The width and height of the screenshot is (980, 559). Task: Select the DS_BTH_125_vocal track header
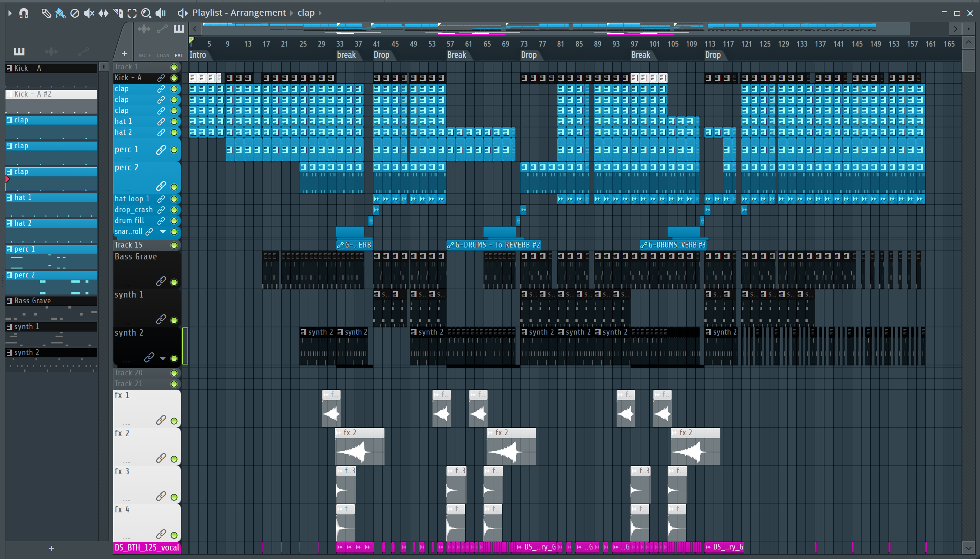[x=147, y=547]
